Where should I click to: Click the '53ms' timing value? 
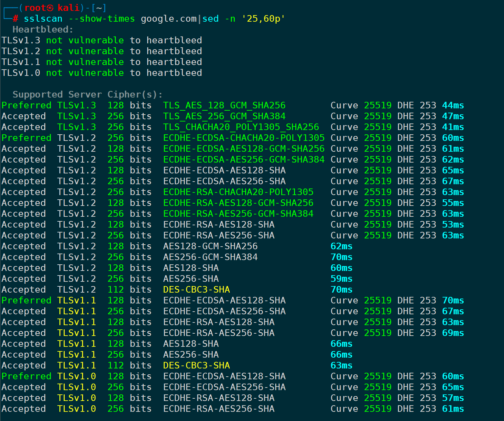453,225
